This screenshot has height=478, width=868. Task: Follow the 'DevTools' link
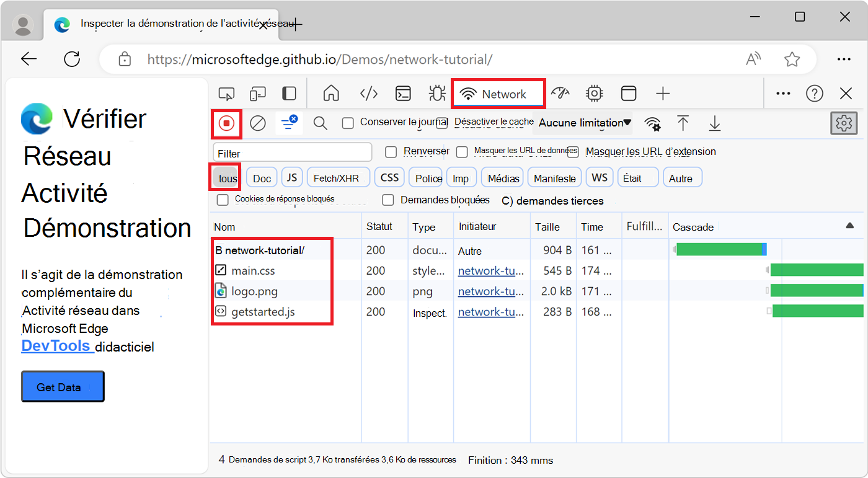coord(56,346)
